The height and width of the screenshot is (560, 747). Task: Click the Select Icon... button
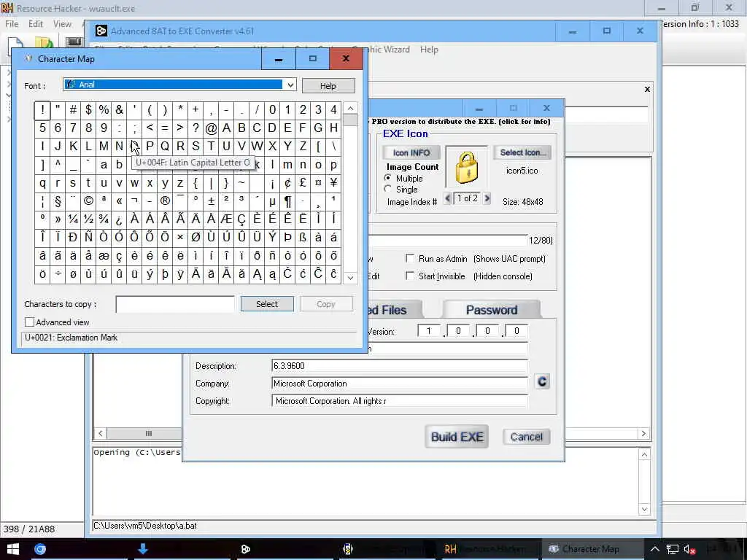pyautogui.click(x=522, y=152)
